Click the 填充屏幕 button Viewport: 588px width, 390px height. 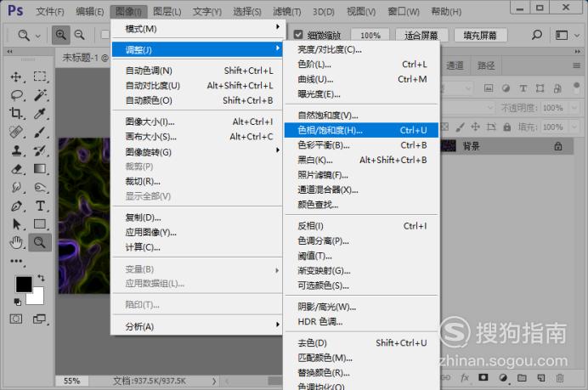480,35
